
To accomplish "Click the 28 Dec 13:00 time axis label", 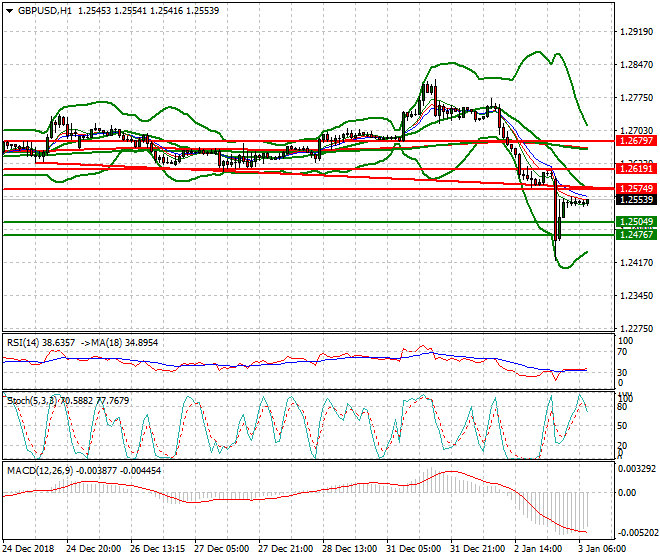I will click(x=349, y=549).
